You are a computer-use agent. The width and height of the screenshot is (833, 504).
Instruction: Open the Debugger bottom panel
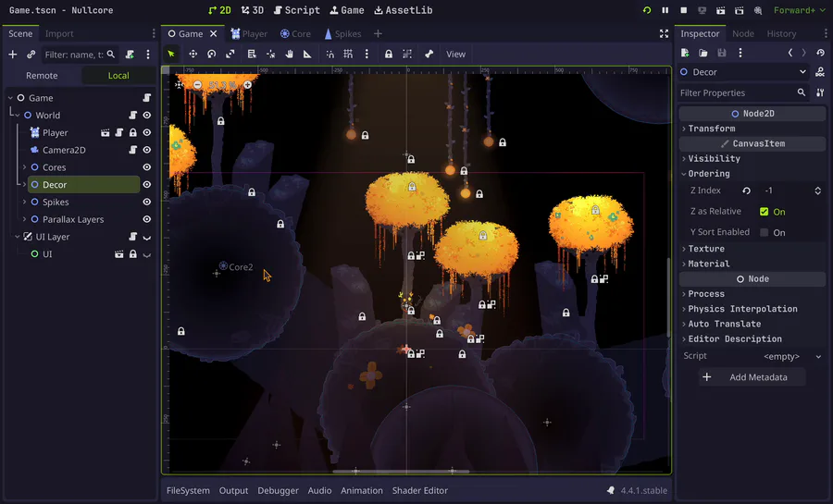278,490
